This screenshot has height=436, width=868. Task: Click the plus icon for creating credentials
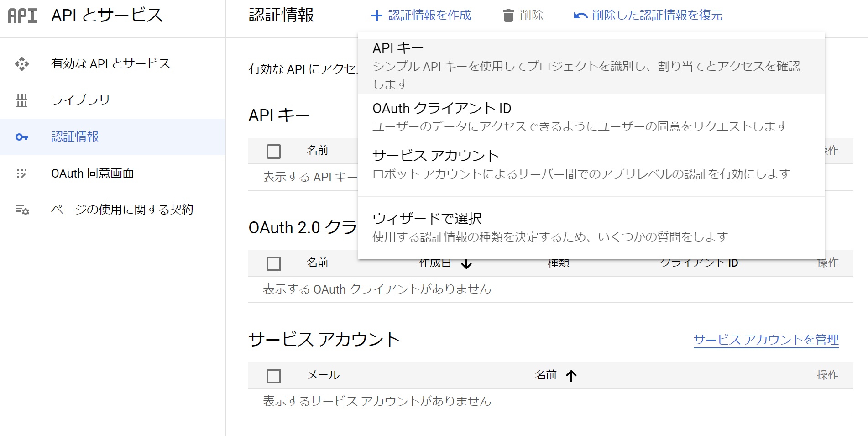[x=376, y=16]
